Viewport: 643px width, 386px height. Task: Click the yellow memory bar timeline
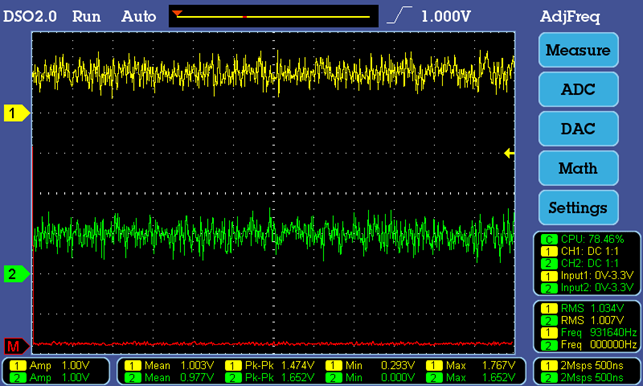274,17
